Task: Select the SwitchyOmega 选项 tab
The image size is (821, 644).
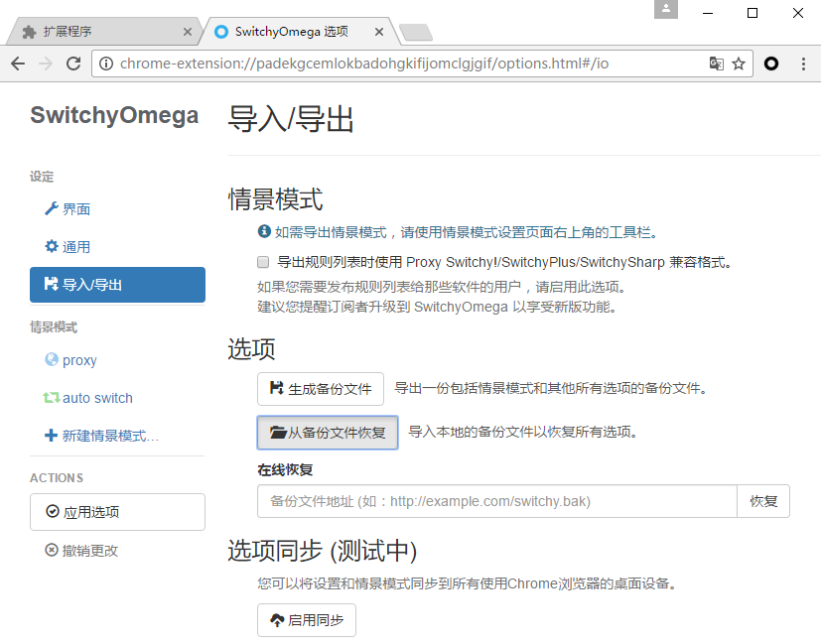Action: pyautogui.click(x=301, y=32)
